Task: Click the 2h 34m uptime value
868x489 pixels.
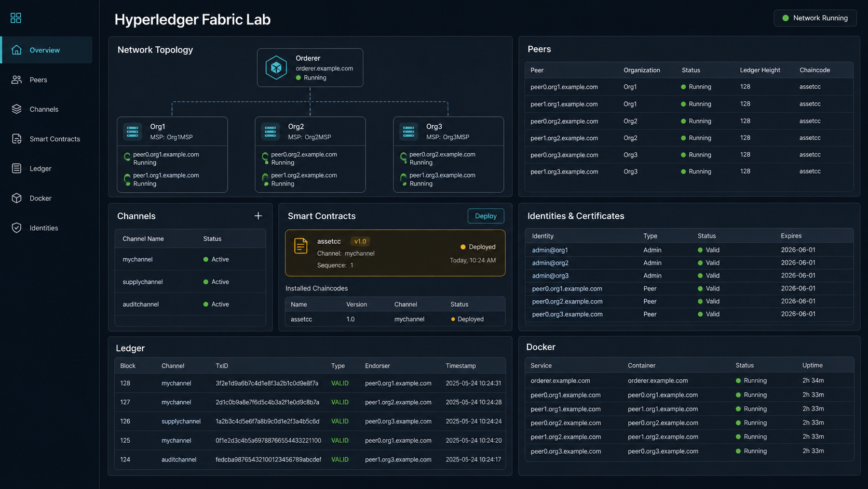Action: click(x=813, y=380)
